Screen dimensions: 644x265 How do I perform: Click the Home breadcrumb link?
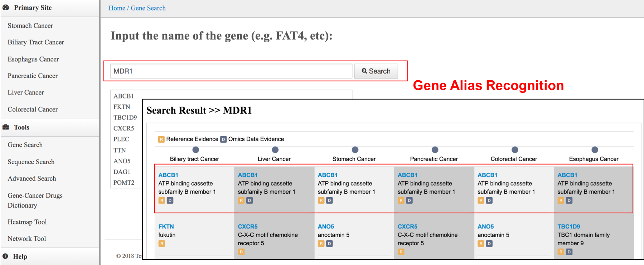click(117, 8)
